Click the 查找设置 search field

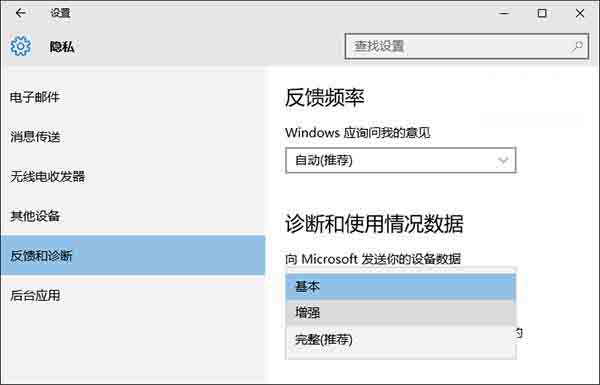coord(466,46)
